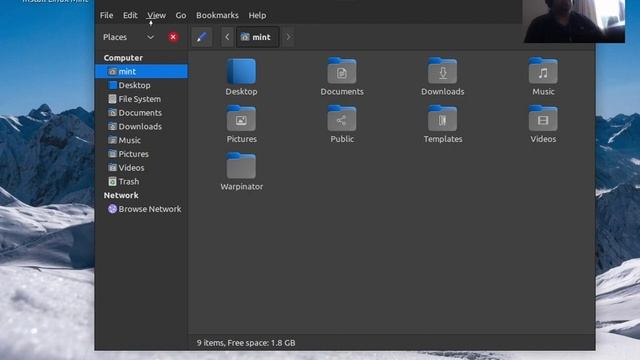Open the View menu
Screen dimensions: 640x360
pyautogui.click(x=157, y=15)
